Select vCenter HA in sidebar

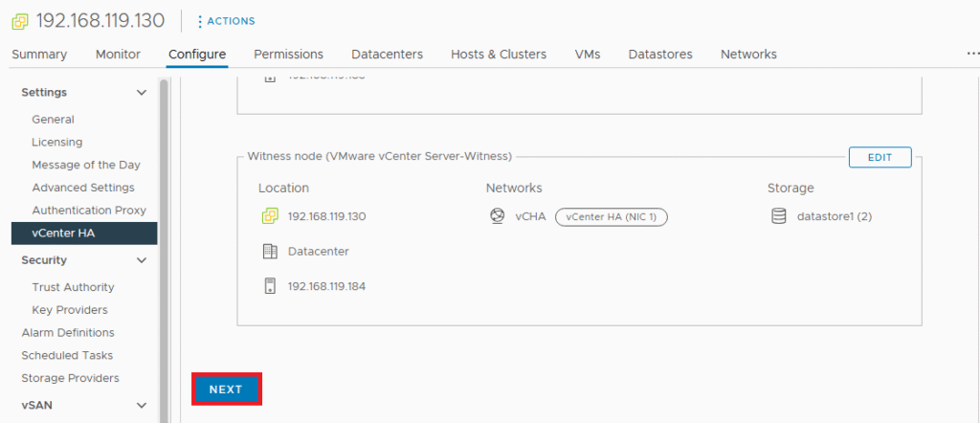(x=84, y=234)
